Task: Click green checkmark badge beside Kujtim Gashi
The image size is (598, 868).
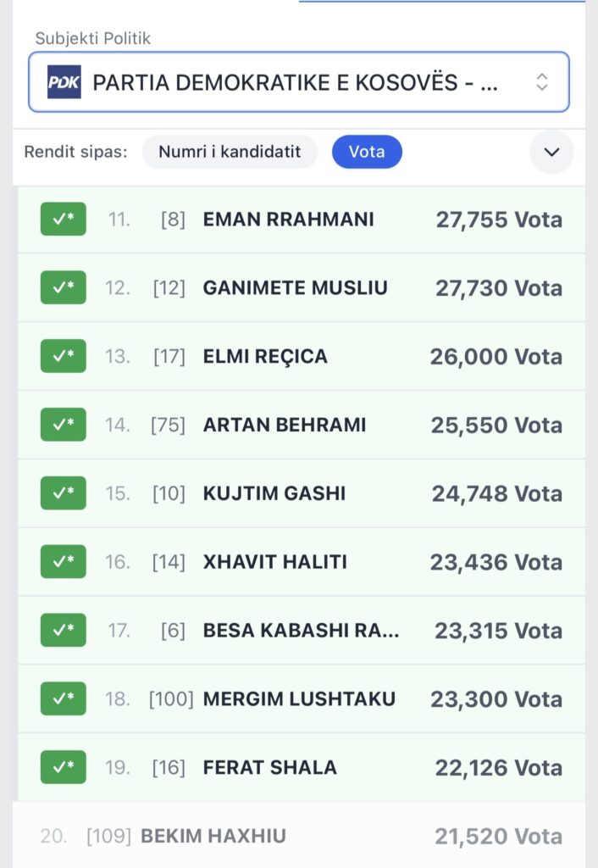Action: (x=63, y=493)
